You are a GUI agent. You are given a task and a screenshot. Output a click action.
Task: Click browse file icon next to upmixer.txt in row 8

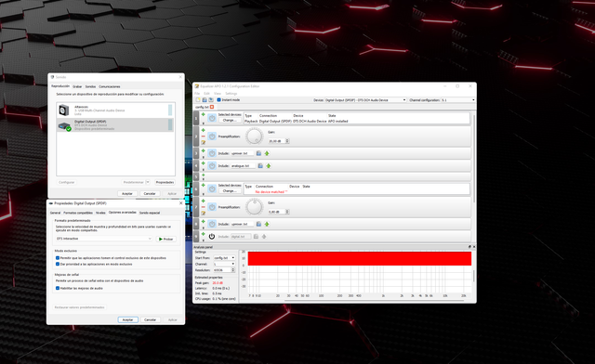tap(258, 224)
